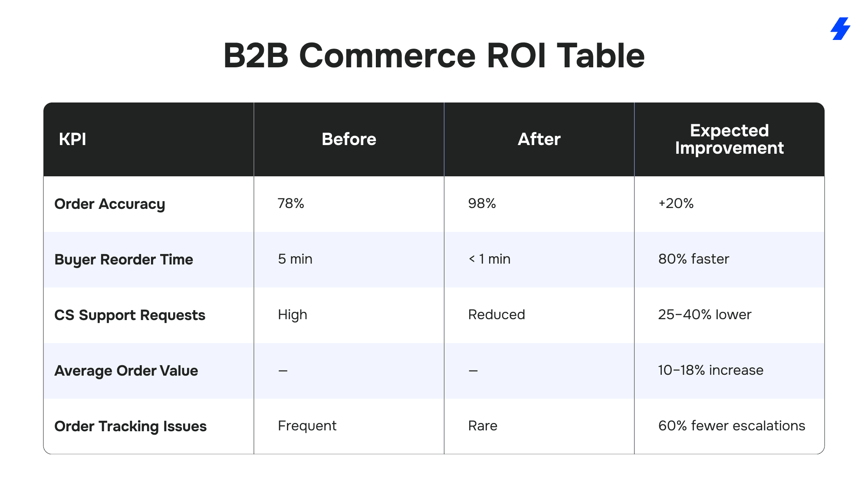The width and height of the screenshot is (868, 489).
Task: Select the Frequent cell in Before column
Action: click(x=307, y=426)
